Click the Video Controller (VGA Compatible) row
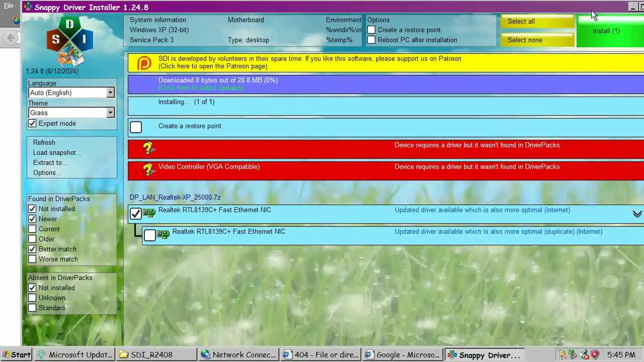Image resolution: width=644 pixels, height=362 pixels. 386,170
